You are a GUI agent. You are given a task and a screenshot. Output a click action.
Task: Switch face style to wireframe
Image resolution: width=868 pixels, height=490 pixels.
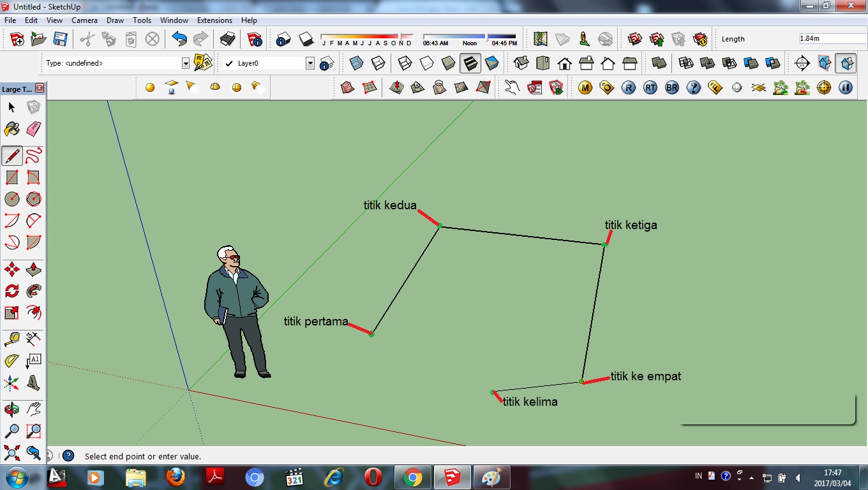tap(404, 63)
